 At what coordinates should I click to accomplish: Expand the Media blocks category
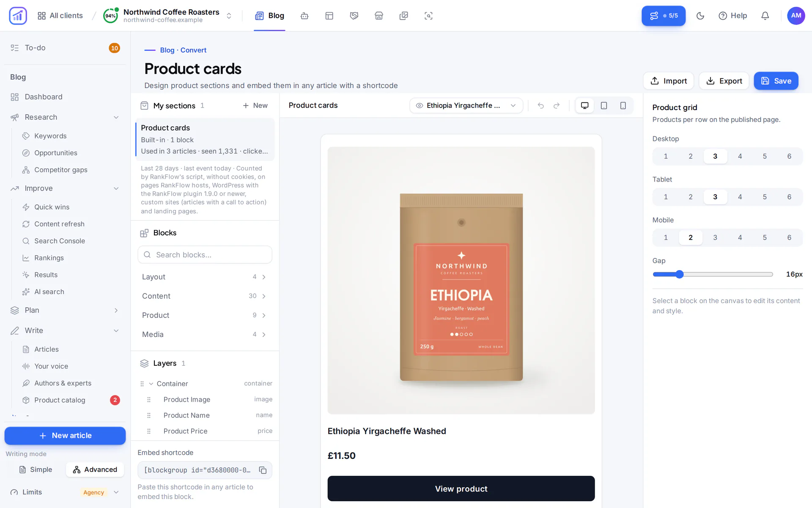click(x=205, y=334)
